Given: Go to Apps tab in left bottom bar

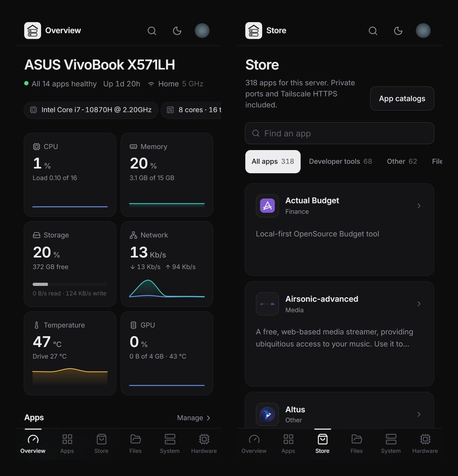Looking at the screenshot, I should pyautogui.click(x=67, y=444).
